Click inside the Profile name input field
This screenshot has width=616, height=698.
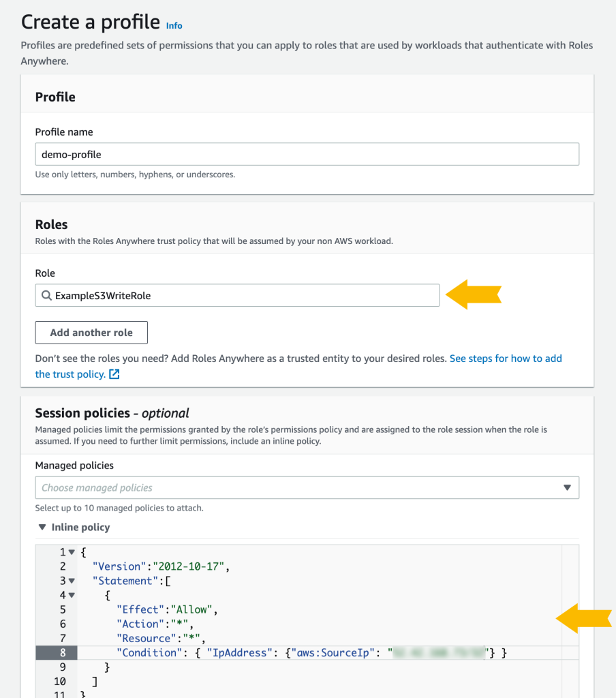pyautogui.click(x=306, y=154)
